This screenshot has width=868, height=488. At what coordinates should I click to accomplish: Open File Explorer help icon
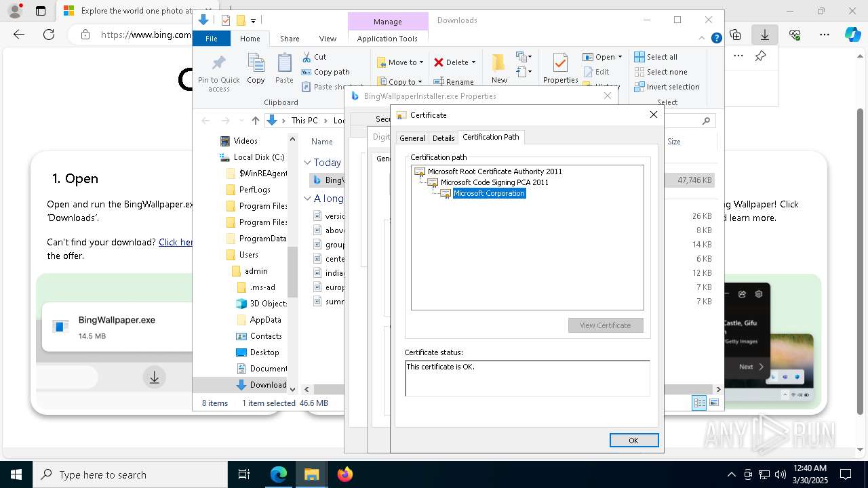pyautogui.click(x=716, y=39)
